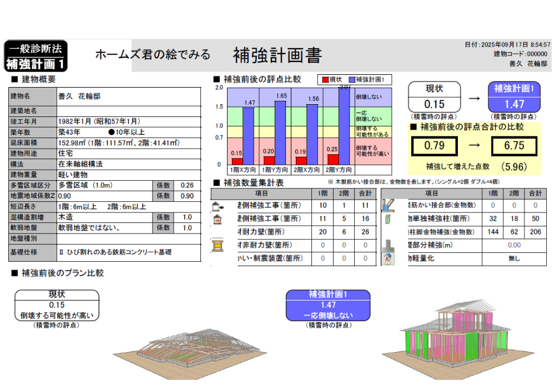Click the orange wall frame icon
Screen dimensions: 555x392
click(x=217, y=245)
